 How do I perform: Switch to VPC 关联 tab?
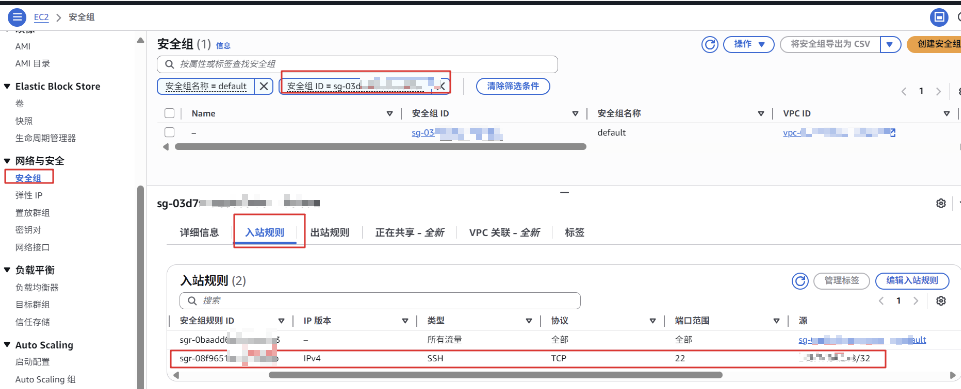pos(504,233)
